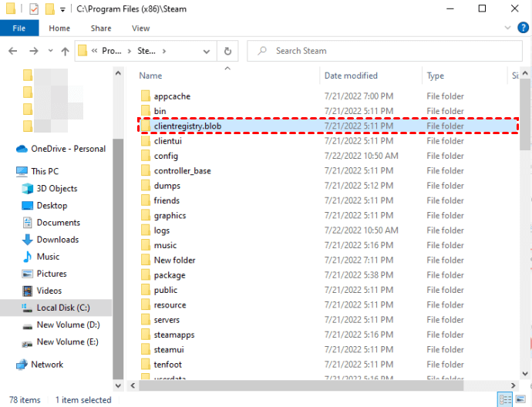
Task: Click the horizontal scrollbar right arrow
Action: [513, 385]
